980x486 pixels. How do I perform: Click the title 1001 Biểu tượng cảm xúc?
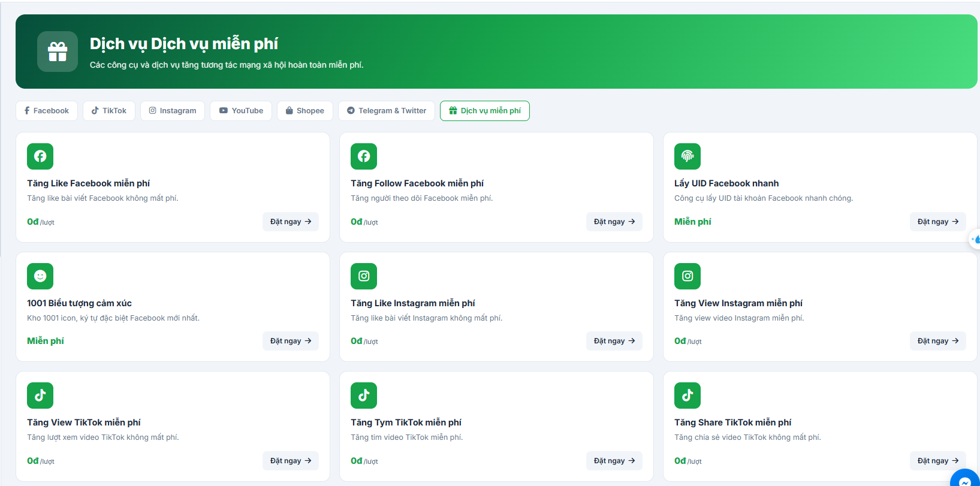pyautogui.click(x=79, y=303)
